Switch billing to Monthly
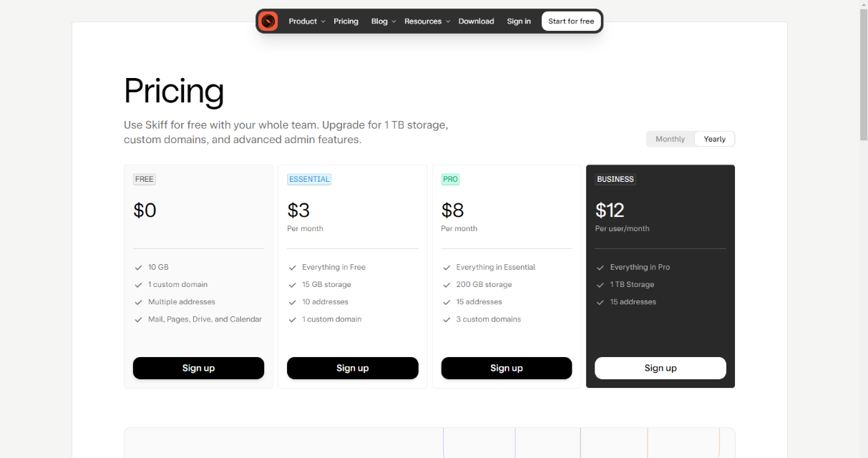The width and height of the screenshot is (868, 458). point(670,139)
